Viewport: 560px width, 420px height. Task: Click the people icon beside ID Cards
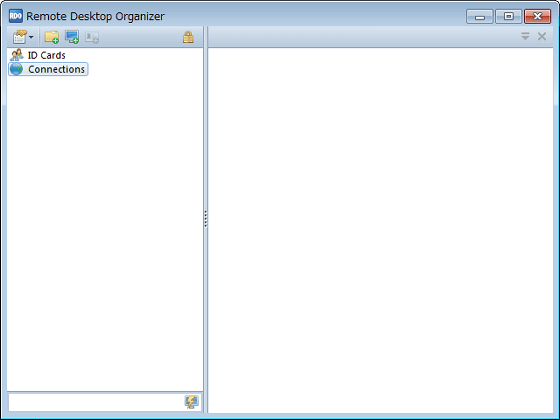pyautogui.click(x=17, y=55)
